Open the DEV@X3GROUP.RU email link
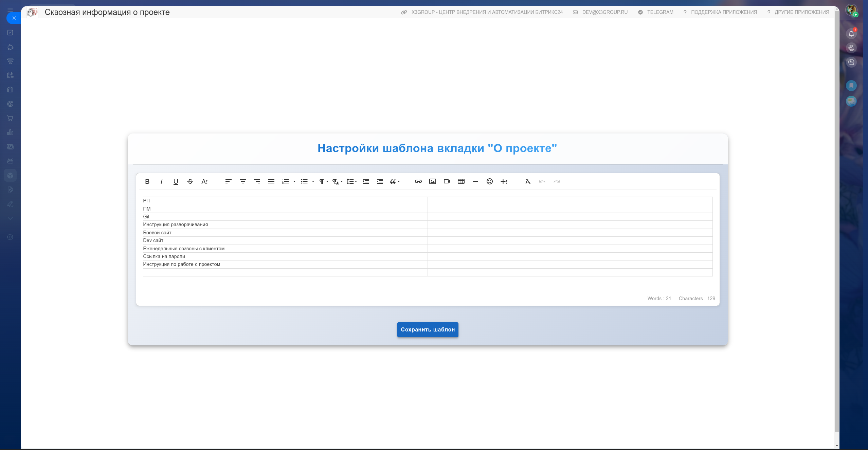Screen dimensions: 868x450 pos(604,12)
